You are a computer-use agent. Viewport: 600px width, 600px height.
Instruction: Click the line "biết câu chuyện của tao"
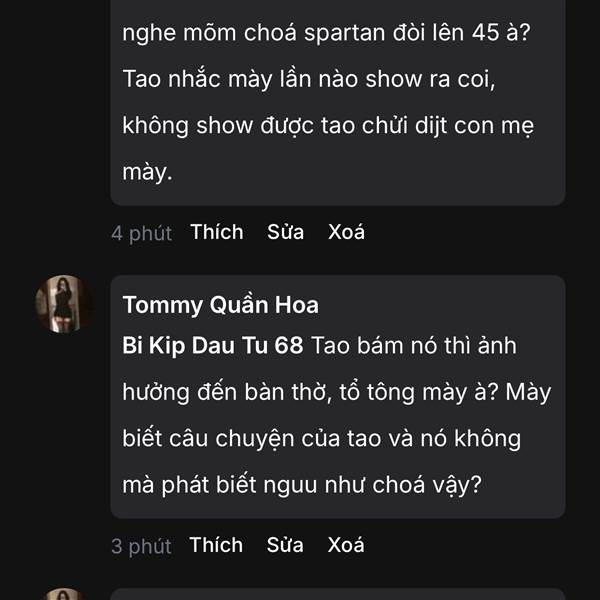321,438
